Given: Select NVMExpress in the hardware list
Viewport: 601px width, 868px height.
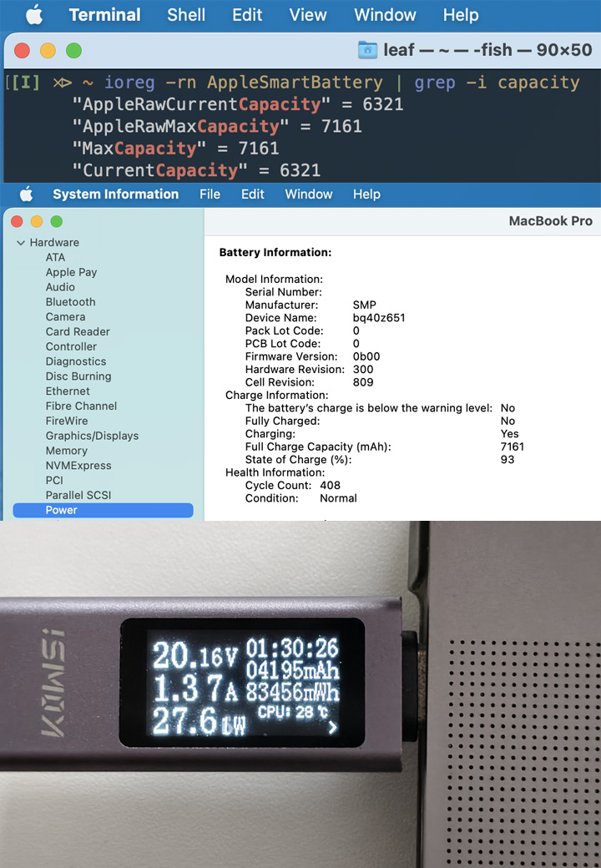Looking at the screenshot, I should (78, 466).
